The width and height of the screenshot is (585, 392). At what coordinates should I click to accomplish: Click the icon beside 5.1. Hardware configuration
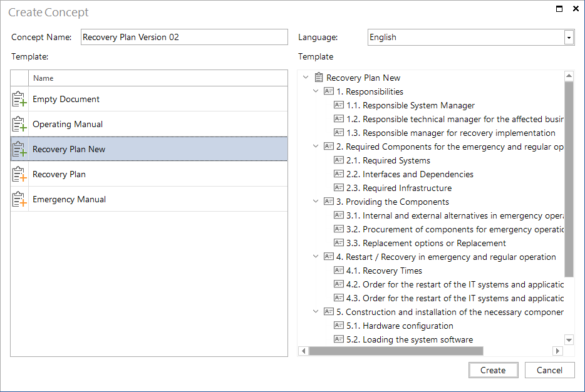339,326
